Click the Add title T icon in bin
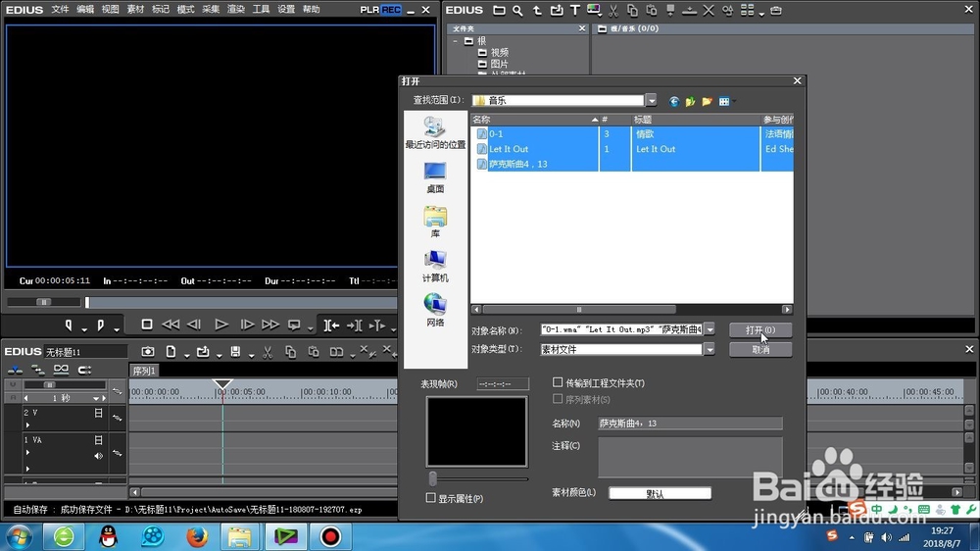Image resolution: width=980 pixels, height=551 pixels. coord(575,10)
